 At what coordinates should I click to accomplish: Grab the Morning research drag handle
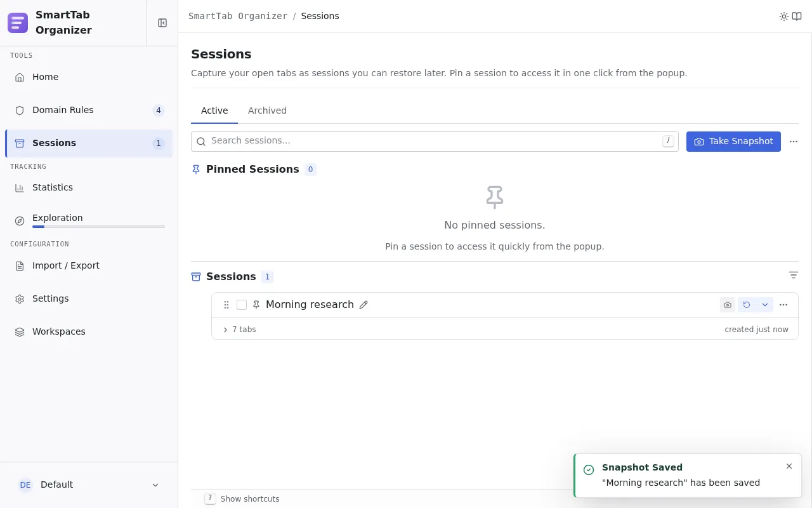click(226, 305)
